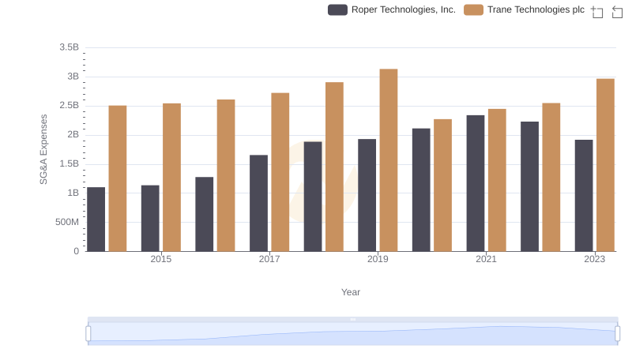Click the 2.5B y-axis label
632x364 pixels.
(70, 106)
